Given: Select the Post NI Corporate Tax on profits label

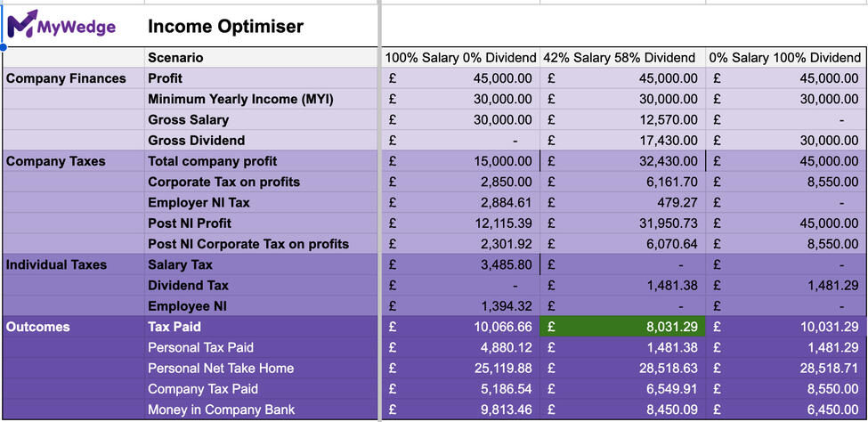Looking at the screenshot, I should pyautogui.click(x=248, y=244).
